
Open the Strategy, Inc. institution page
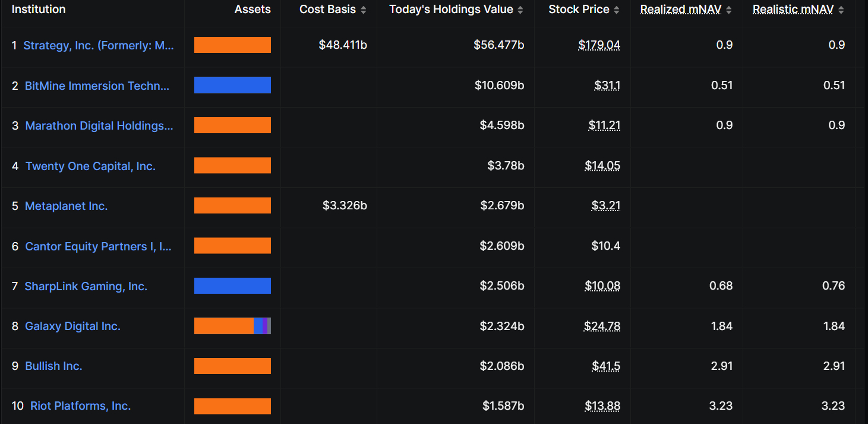(x=98, y=45)
